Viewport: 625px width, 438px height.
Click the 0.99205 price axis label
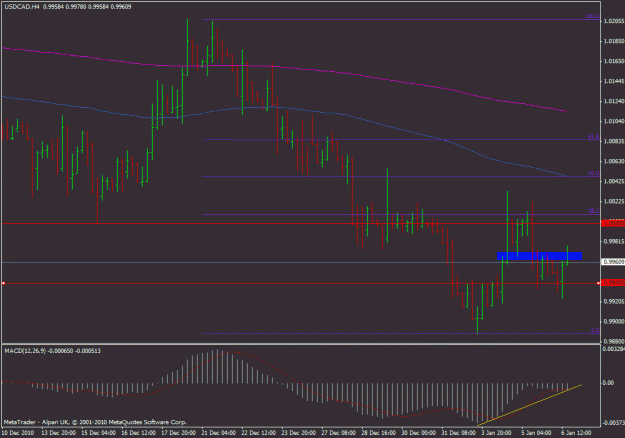tap(614, 301)
